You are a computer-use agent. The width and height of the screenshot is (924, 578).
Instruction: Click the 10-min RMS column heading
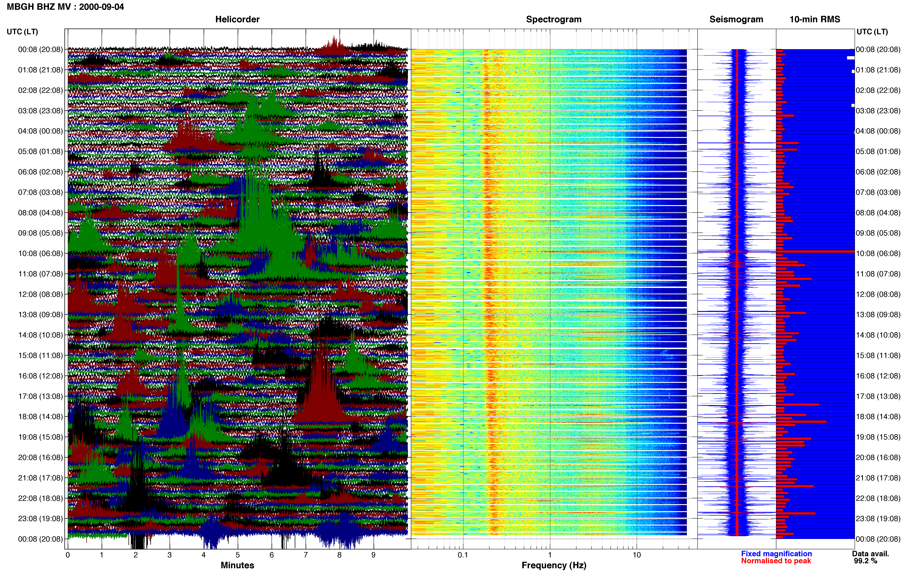point(815,20)
